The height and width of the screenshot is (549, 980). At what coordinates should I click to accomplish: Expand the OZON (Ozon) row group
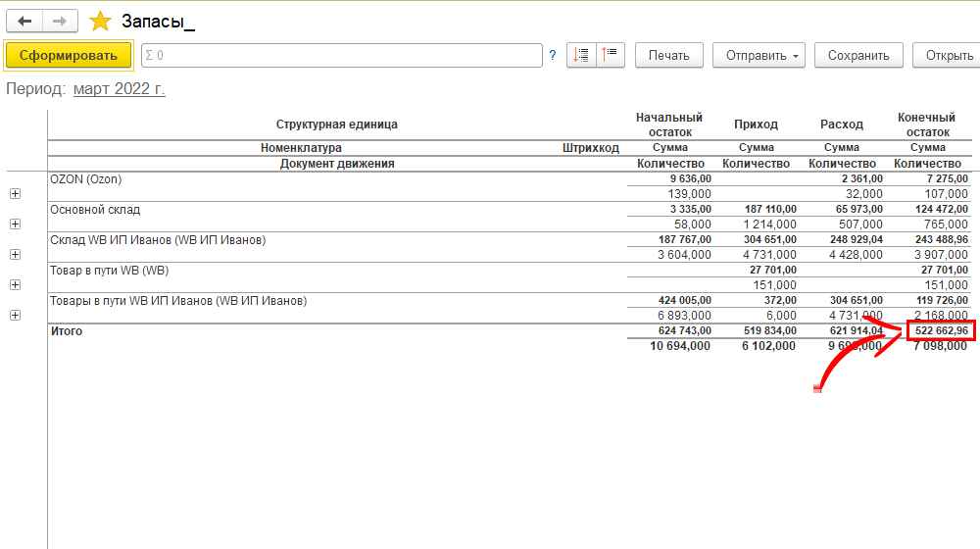(15, 194)
